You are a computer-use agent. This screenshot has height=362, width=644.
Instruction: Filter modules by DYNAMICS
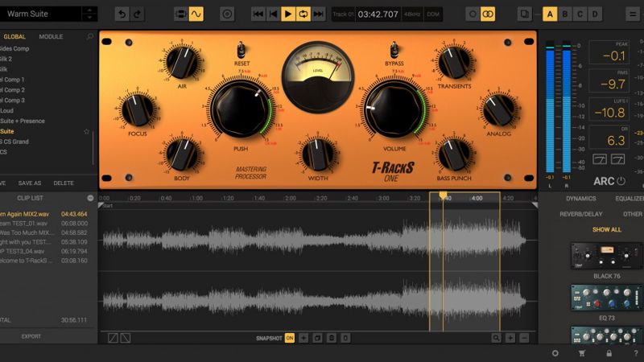coord(580,199)
